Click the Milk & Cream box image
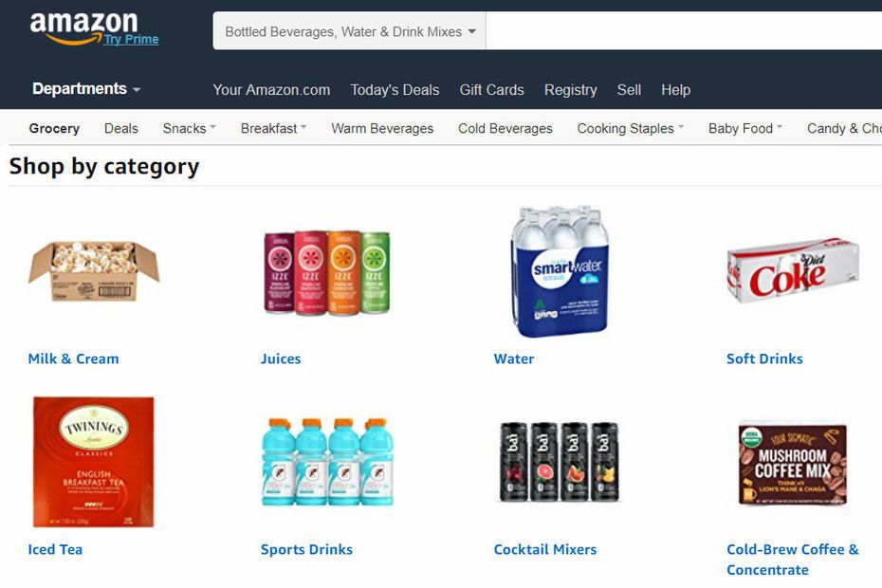This screenshot has width=882, height=588. click(94, 272)
